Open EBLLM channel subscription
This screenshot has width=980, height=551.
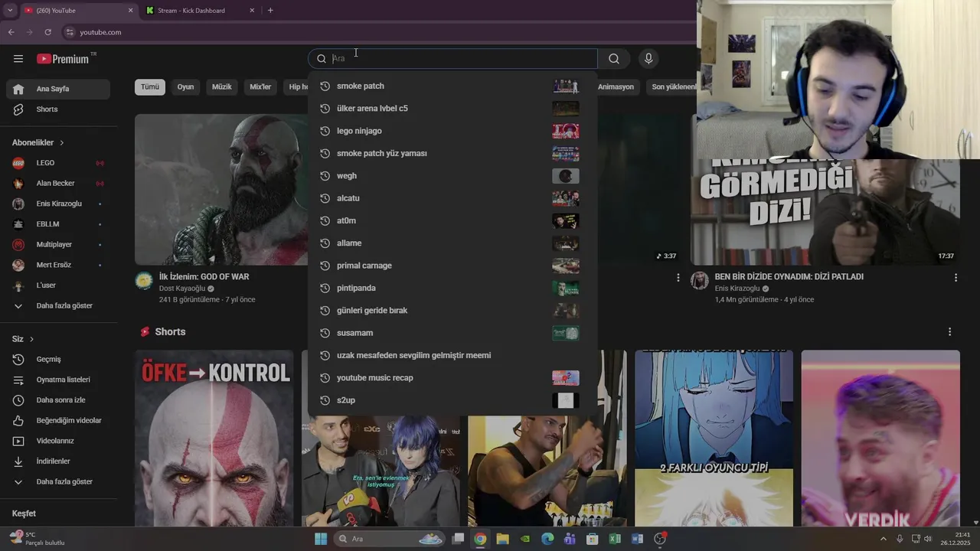click(58, 224)
